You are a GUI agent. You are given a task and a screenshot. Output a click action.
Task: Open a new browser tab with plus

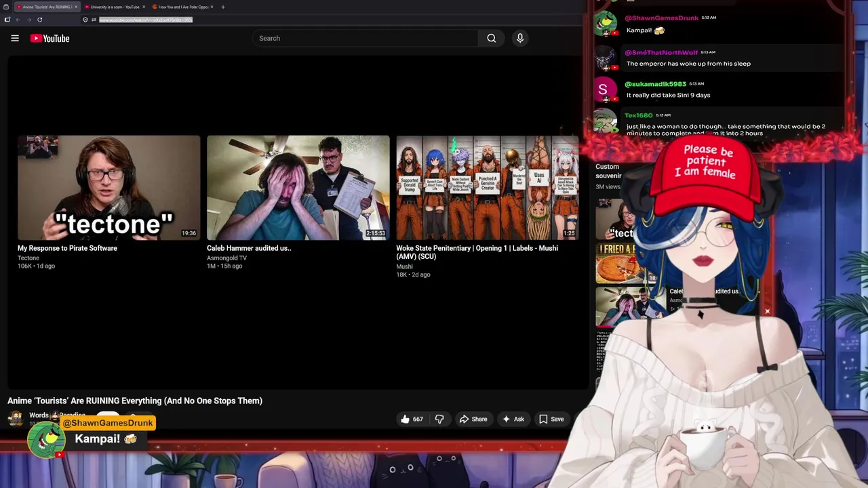tap(223, 7)
